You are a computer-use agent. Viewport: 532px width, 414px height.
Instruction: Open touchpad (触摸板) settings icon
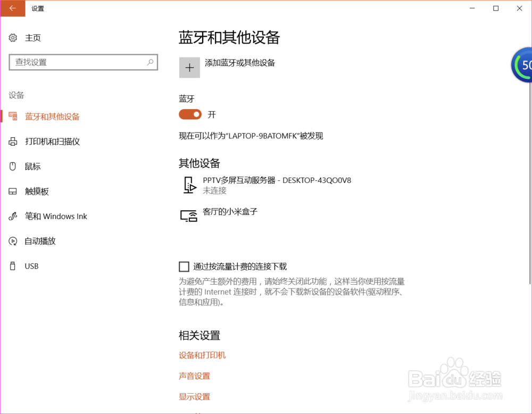13,191
